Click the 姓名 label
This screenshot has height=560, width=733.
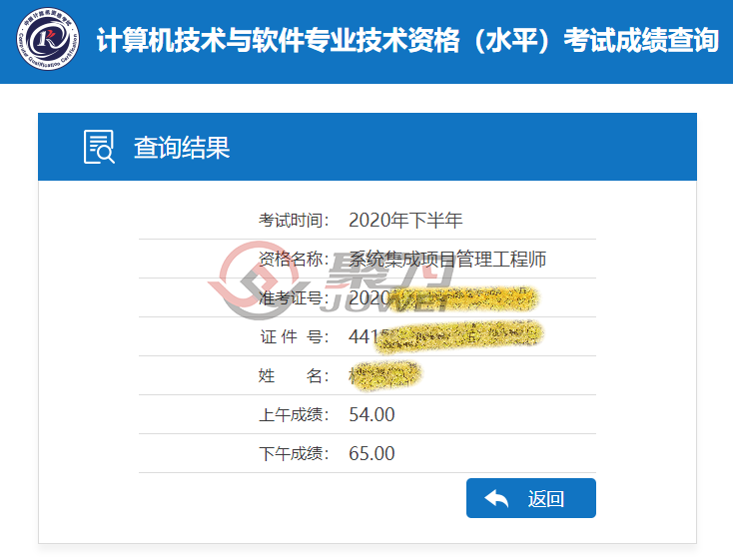point(294,375)
